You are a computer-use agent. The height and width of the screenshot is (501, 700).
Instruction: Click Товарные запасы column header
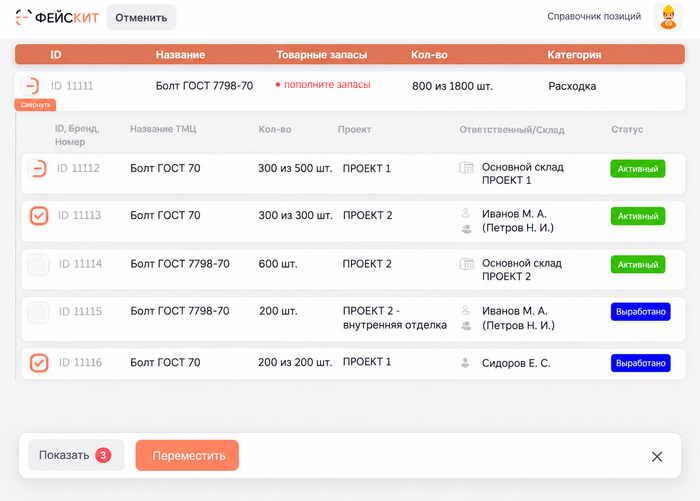coord(321,54)
